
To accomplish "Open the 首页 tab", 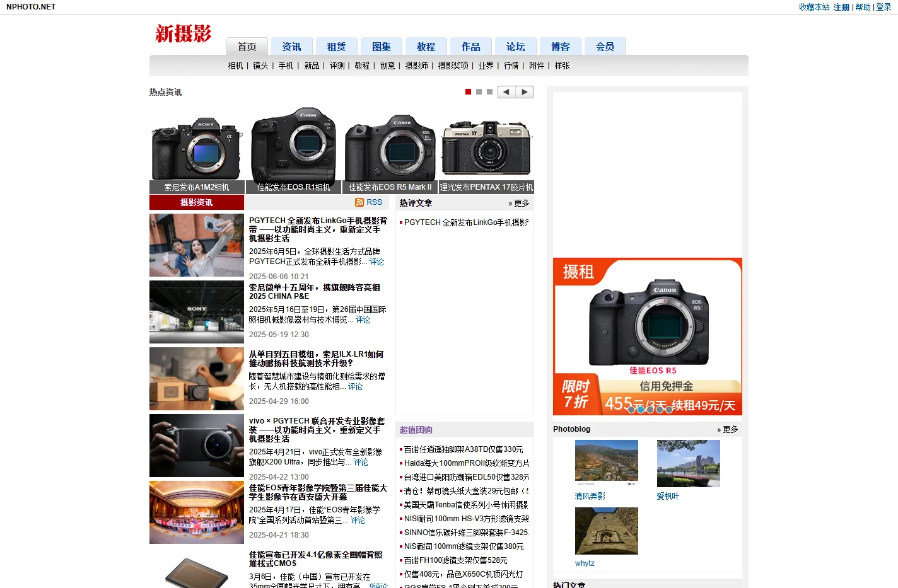I will 247,47.
